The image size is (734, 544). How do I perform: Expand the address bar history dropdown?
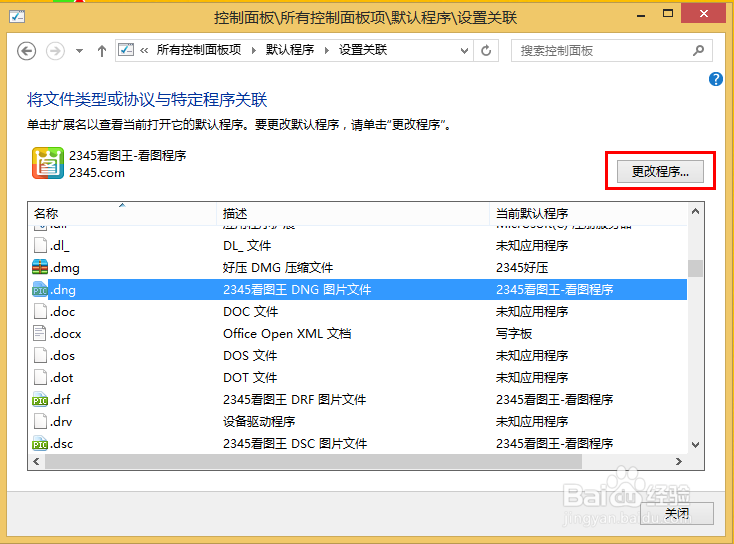click(464, 51)
